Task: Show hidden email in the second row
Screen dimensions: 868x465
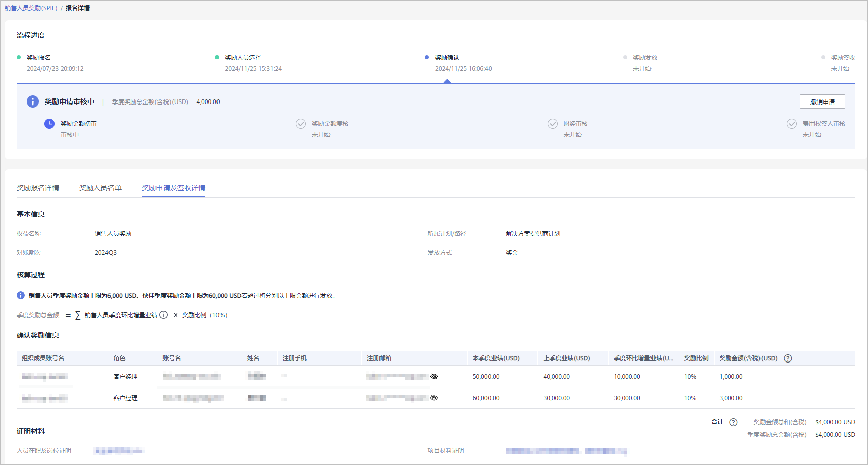Action: click(434, 398)
